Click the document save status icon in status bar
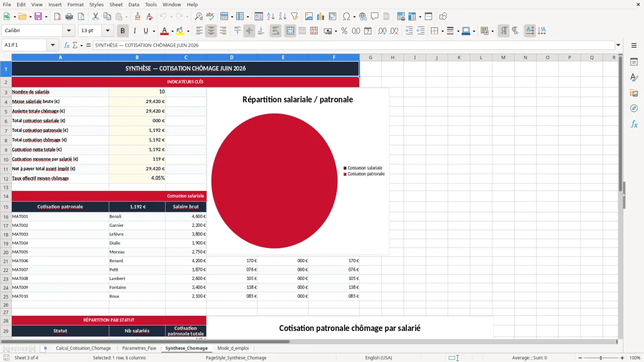This screenshot has height=362, width=644. coord(6,358)
